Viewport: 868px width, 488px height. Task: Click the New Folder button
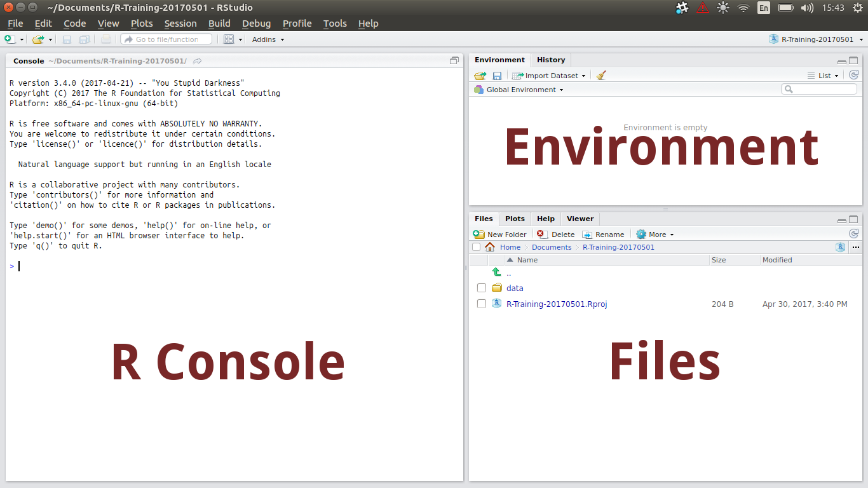(x=500, y=234)
